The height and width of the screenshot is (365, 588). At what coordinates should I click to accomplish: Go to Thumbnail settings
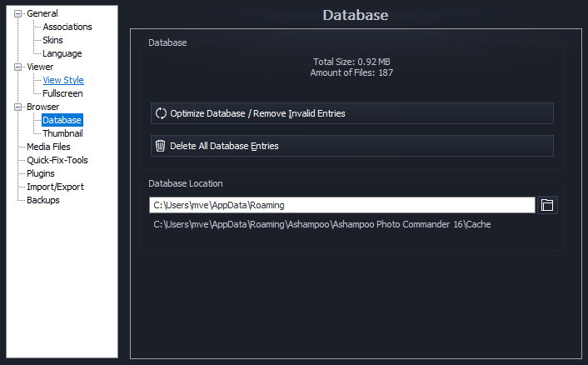click(x=62, y=133)
